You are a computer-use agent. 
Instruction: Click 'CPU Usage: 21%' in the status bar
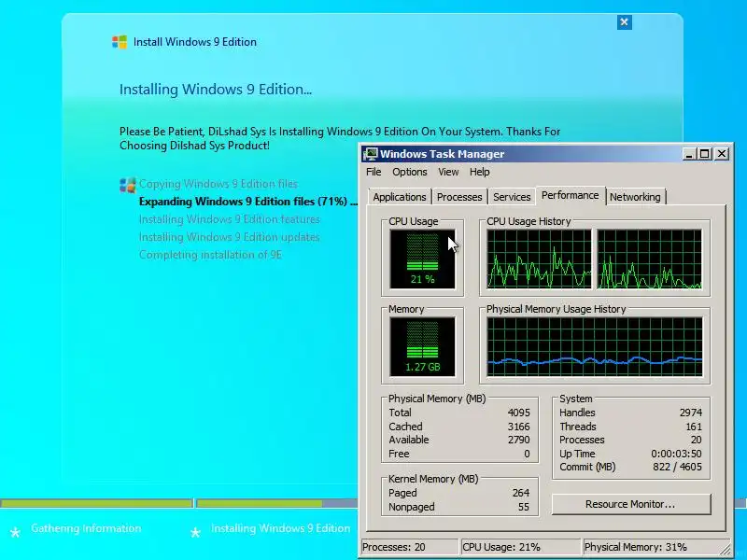[501, 548]
